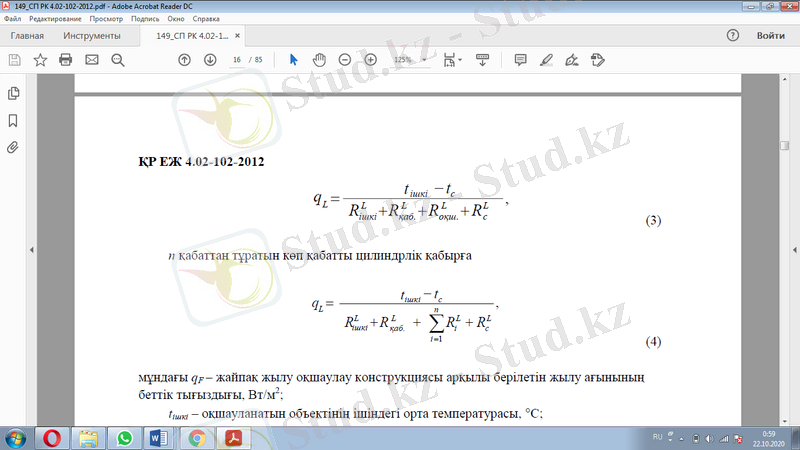Open File Explorer from the taskbar
The height and width of the screenshot is (450, 800).
[88, 438]
